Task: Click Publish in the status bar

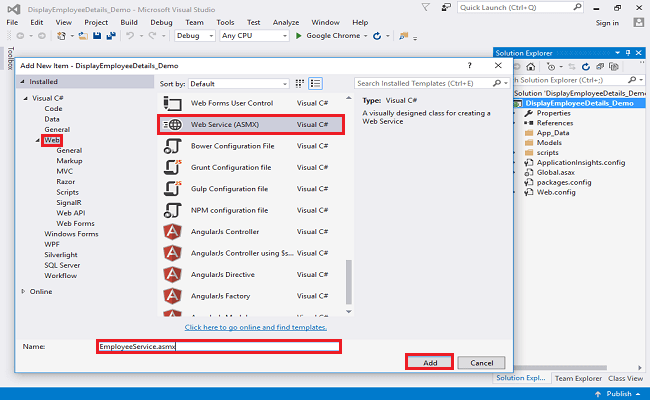Action: click(x=619, y=394)
